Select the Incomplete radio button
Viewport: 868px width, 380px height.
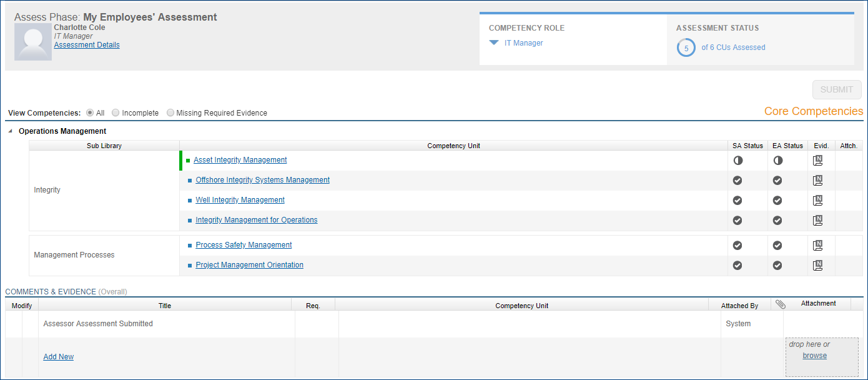[116, 113]
